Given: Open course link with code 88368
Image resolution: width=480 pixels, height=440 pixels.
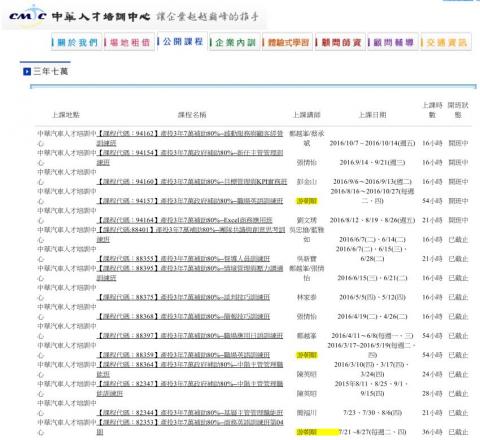Looking at the screenshot, I should click(x=183, y=317).
